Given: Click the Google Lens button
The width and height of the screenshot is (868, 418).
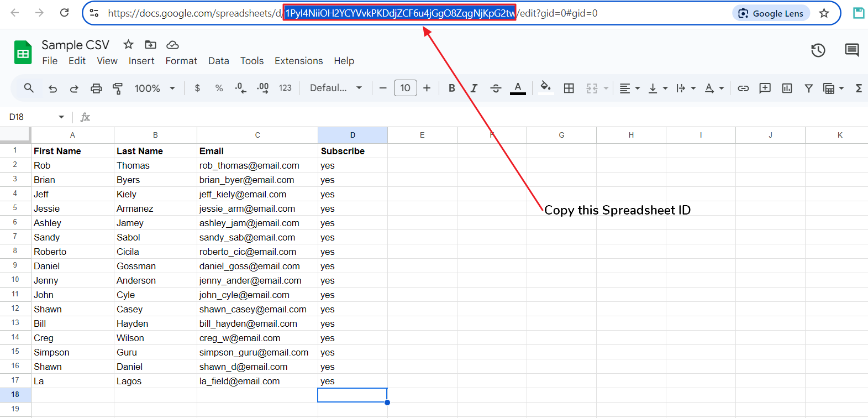Looking at the screenshot, I should (x=771, y=13).
